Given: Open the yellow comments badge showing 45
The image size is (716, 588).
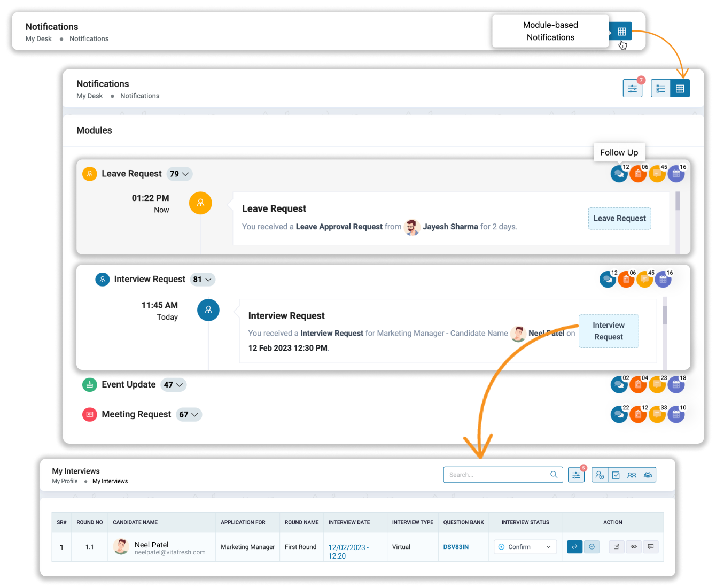Looking at the screenshot, I should (657, 174).
